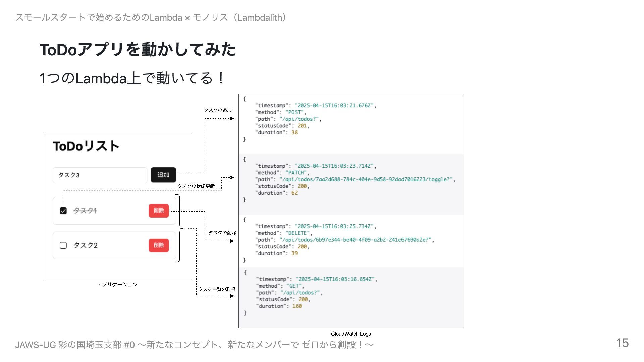Check the タスク2 checkbox

(63, 245)
